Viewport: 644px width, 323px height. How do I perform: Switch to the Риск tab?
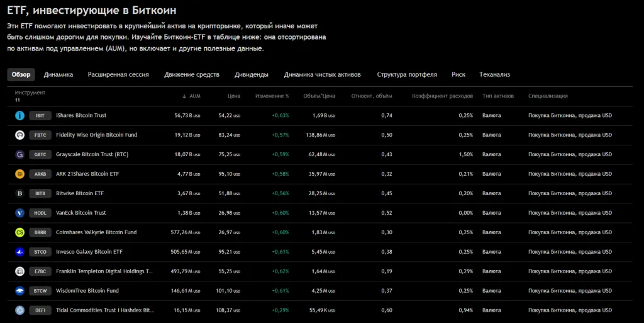[x=458, y=74]
